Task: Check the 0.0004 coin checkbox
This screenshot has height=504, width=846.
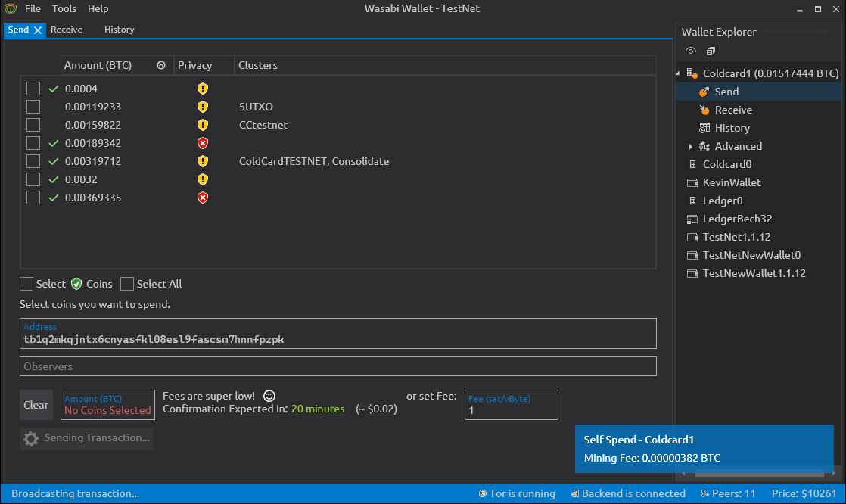Action: 33,89
